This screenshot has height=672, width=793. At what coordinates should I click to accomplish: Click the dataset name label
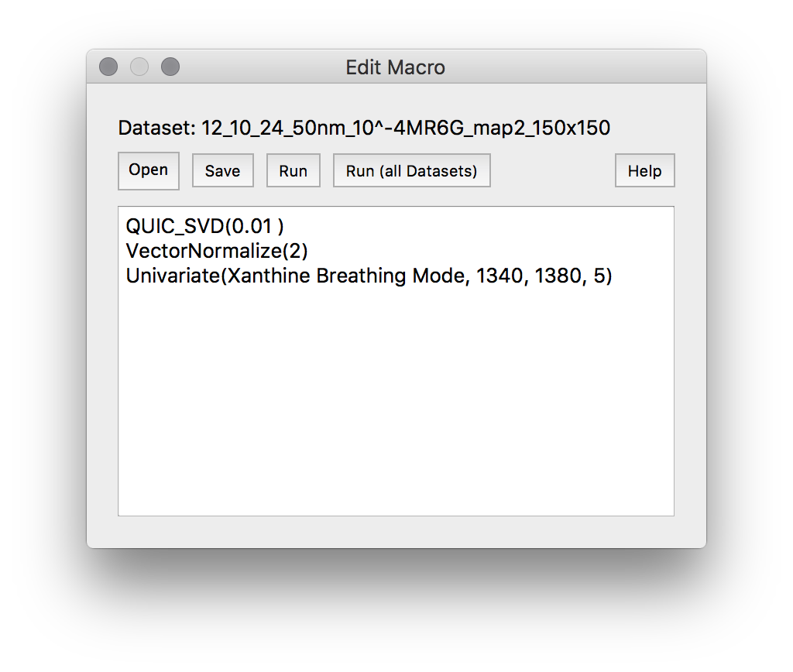[362, 128]
